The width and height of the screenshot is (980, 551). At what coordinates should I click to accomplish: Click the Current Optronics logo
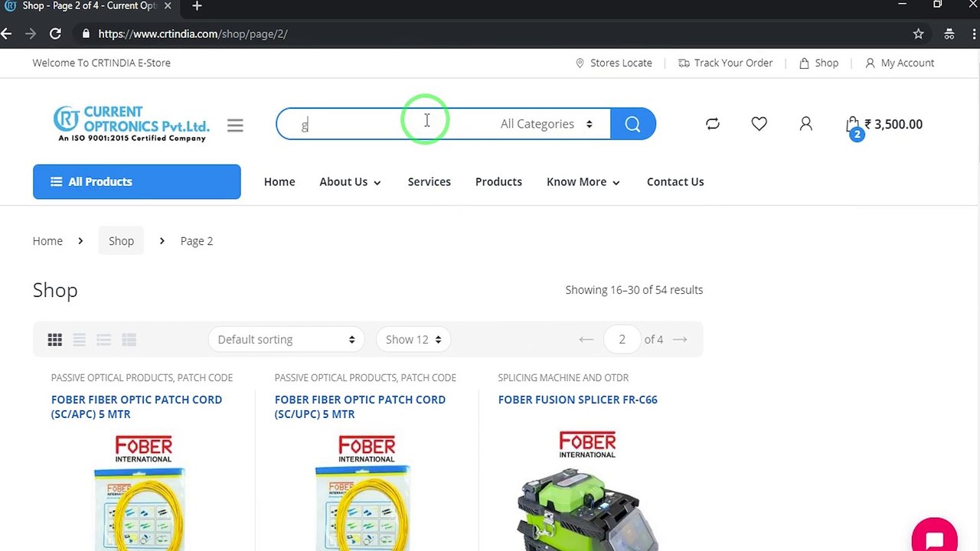[132, 124]
